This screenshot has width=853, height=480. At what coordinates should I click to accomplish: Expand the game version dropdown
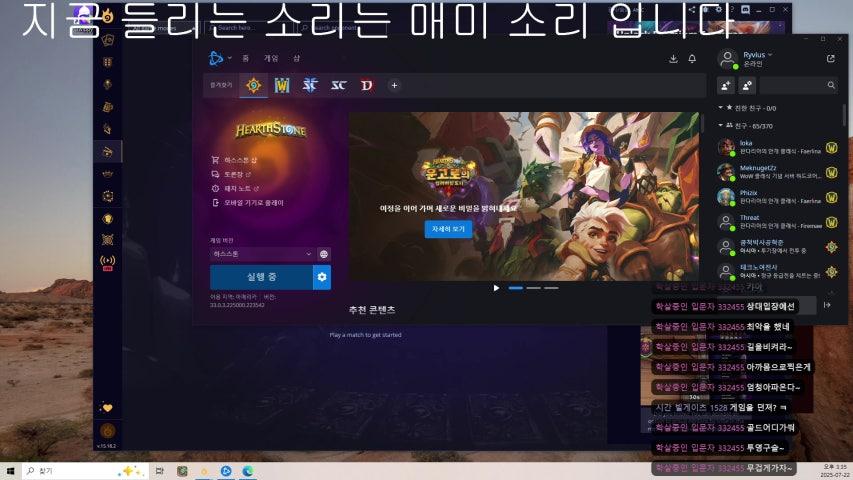(x=262, y=254)
